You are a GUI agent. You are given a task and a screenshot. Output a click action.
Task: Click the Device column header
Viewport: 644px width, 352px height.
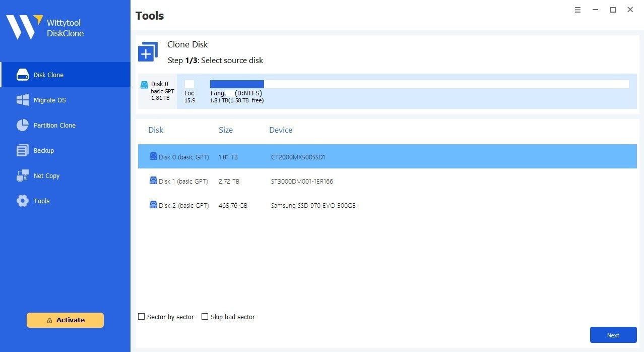click(x=281, y=130)
